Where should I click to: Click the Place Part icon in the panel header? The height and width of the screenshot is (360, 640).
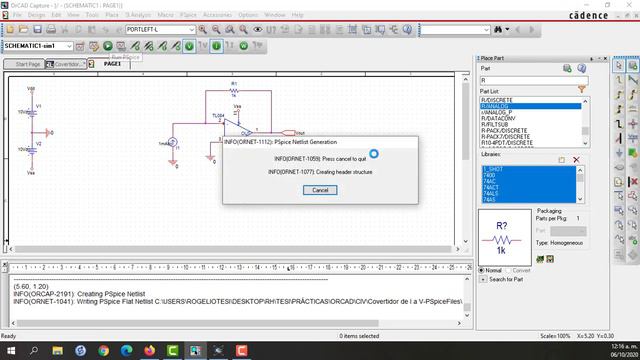567,68
